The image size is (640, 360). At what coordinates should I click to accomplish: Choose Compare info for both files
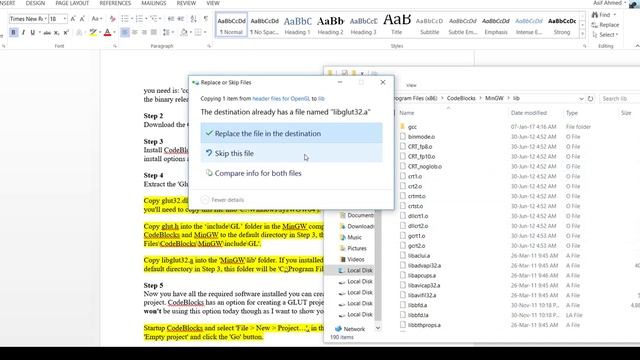[291, 173]
